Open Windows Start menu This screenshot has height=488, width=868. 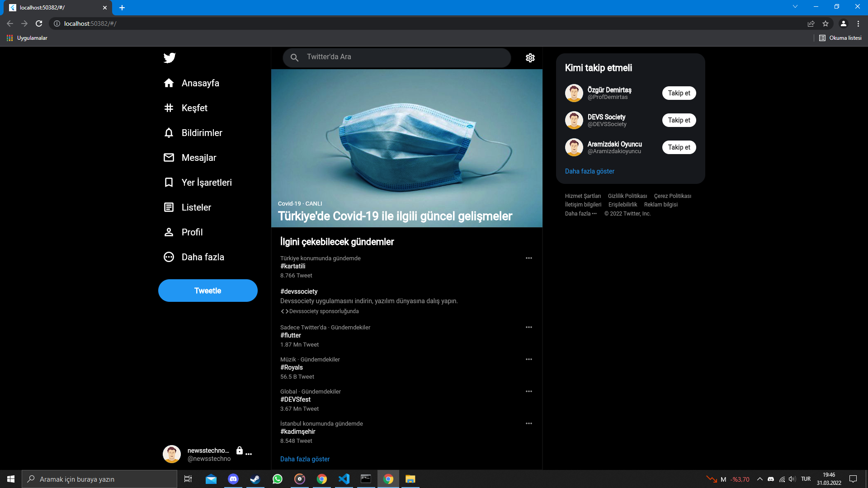[x=11, y=479]
